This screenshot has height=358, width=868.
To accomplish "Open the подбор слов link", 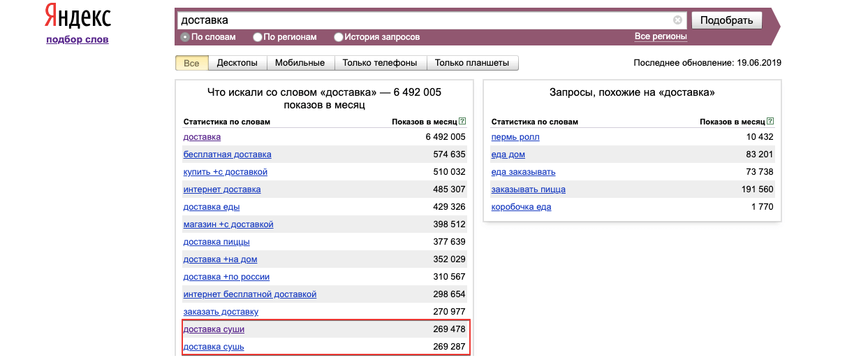I will 78,39.
